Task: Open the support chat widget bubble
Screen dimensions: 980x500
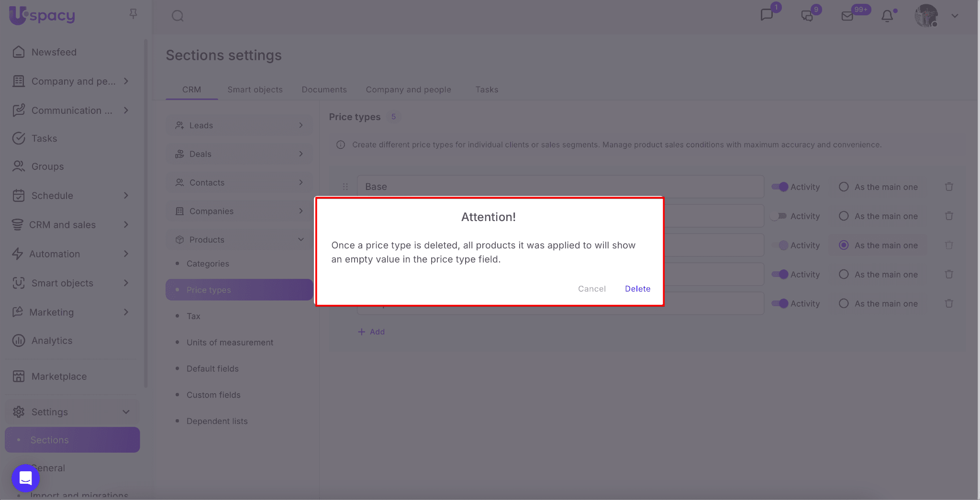Action: pyautogui.click(x=25, y=478)
